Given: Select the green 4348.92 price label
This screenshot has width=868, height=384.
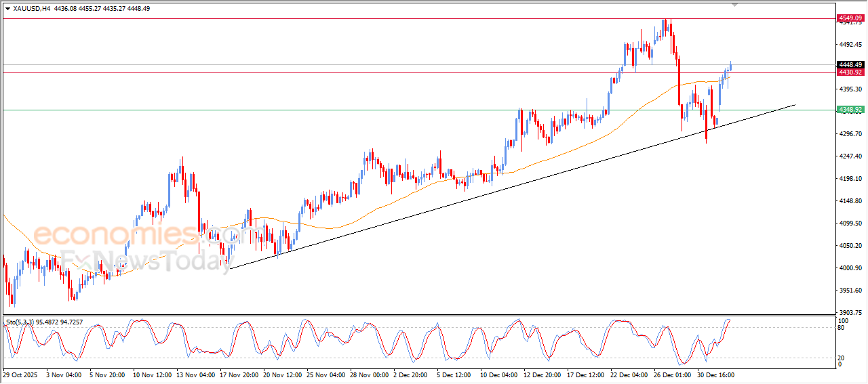Looking at the screenshot, I should (x=850, y=109).
